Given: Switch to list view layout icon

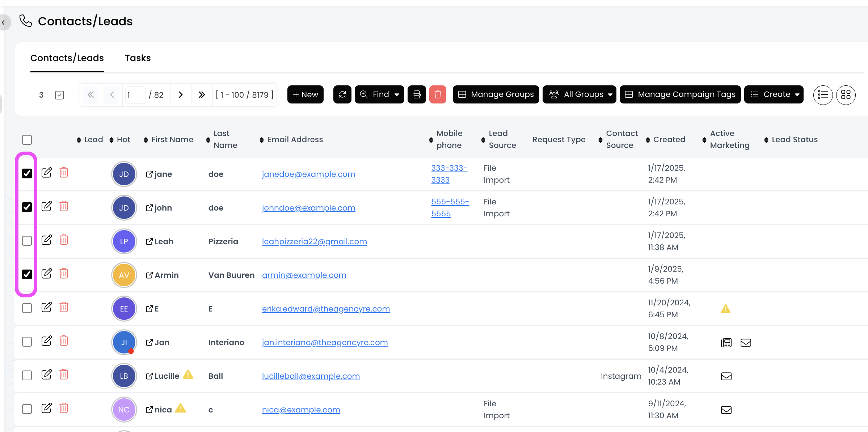Looking at the screenshot, I should point(823,95).
